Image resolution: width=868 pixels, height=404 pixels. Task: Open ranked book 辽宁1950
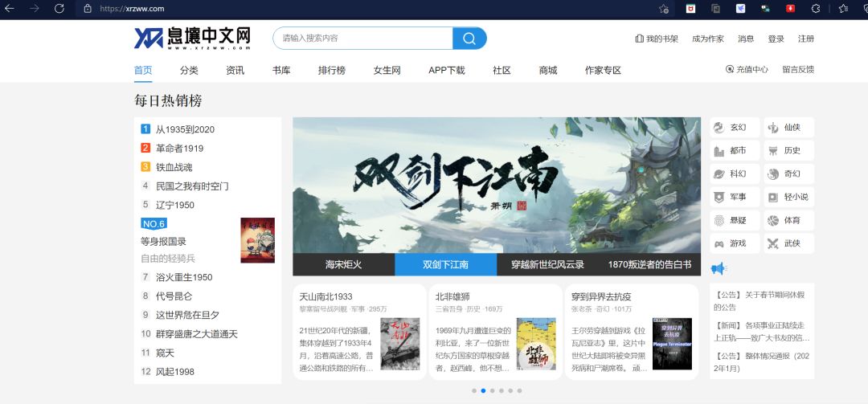(175, 205)
